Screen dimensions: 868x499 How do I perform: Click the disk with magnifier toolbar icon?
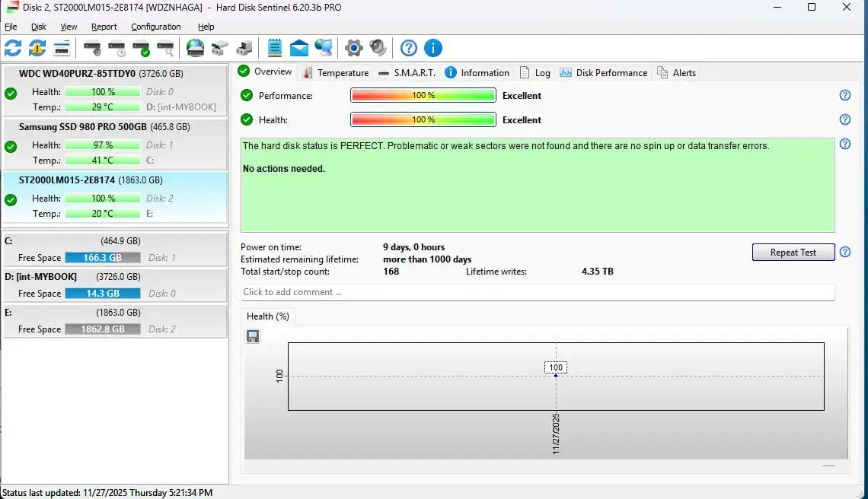point(165,49)
